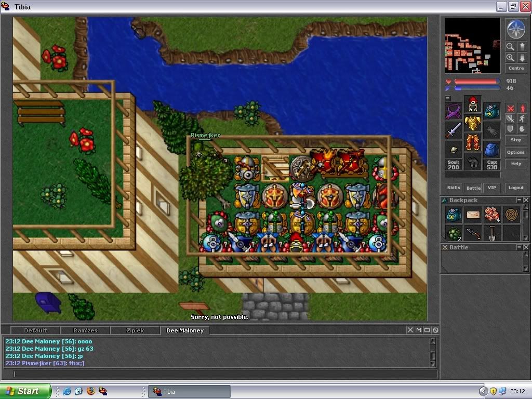
Task: Open the channel list button
Action: (427, 330)
